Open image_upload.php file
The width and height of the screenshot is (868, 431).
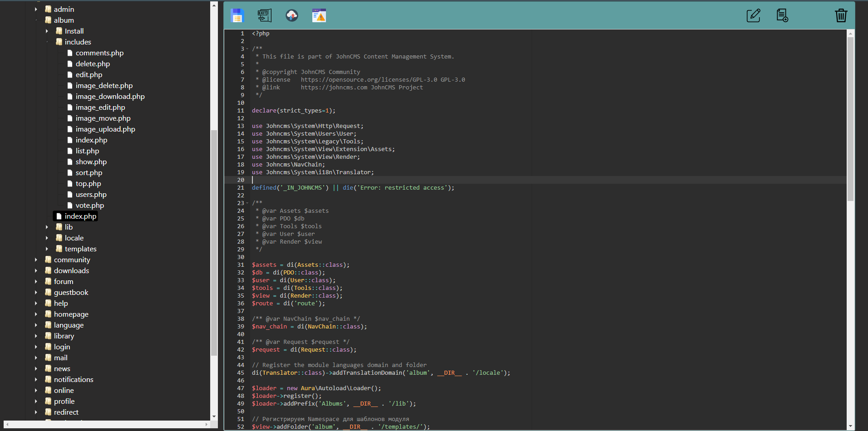105,129
